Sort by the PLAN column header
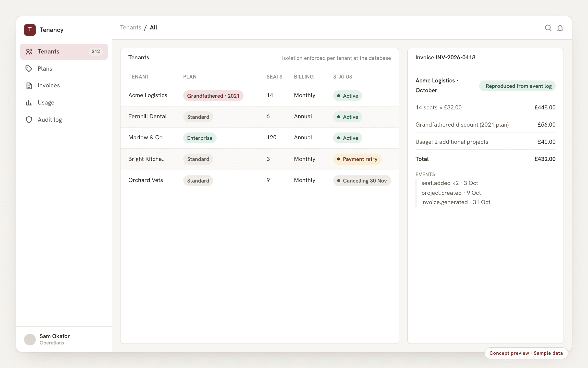The image size is (588, 368). pyautogui.click(x=190, y=77)
